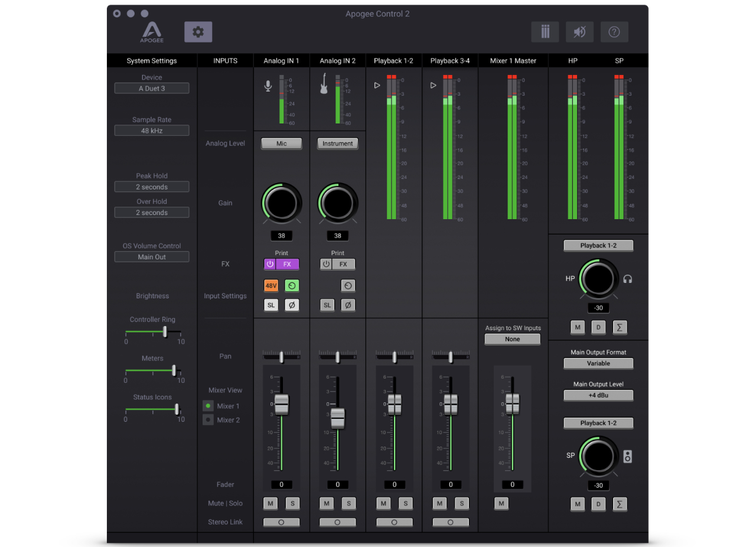Screen dimensions: 756x547
Task: Click the Apogee logo
Action: pos(152,32)
